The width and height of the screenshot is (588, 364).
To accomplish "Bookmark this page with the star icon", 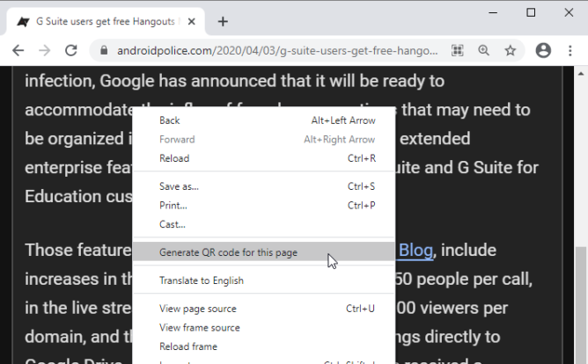I will coord(510,50).
